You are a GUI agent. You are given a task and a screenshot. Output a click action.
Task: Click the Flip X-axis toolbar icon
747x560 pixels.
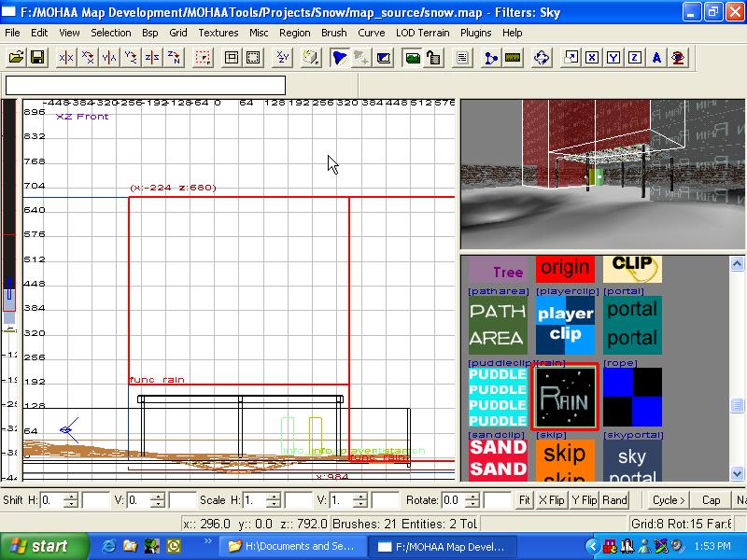click(65, 58)
